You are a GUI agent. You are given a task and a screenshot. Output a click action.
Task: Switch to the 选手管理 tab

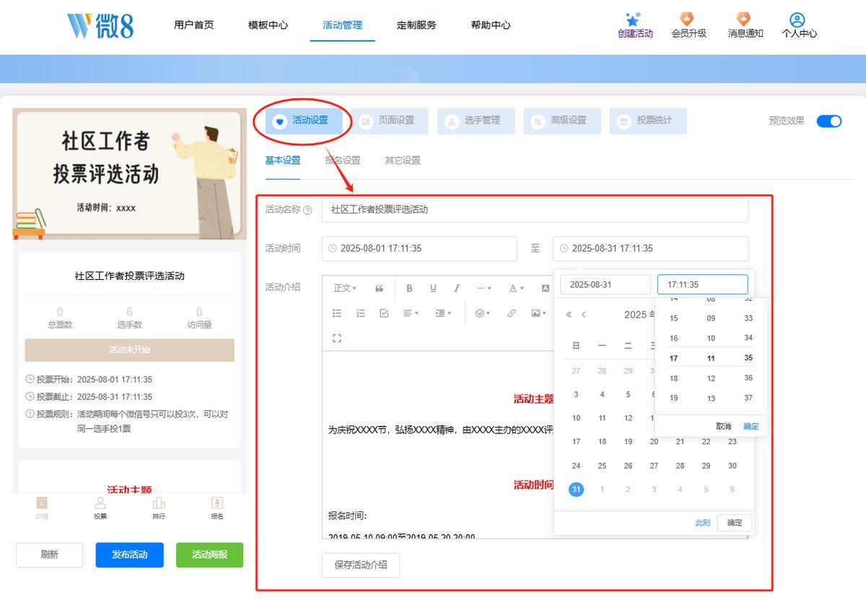coord(475,121)
